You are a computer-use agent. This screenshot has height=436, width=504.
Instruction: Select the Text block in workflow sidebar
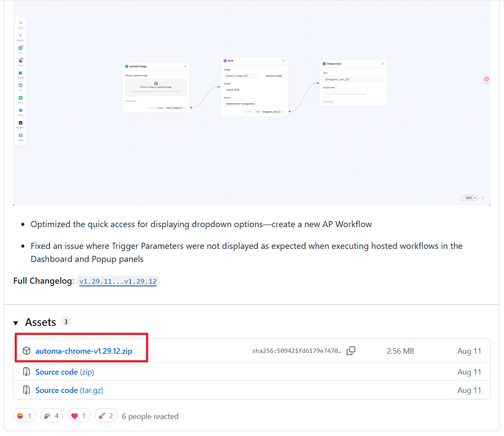click(x=20, y=48)
